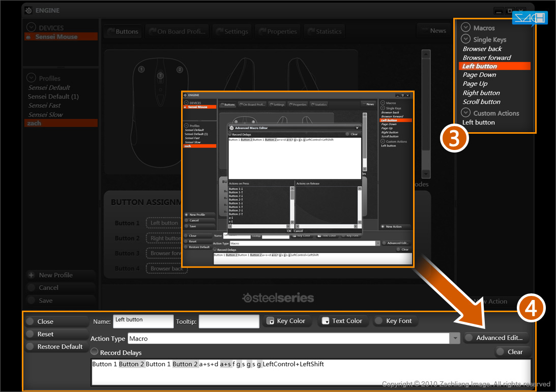This screenshot has width=556, height=392.
Task: Select the Sensei Default (1) profile
Action: click(x=53, y=97)
